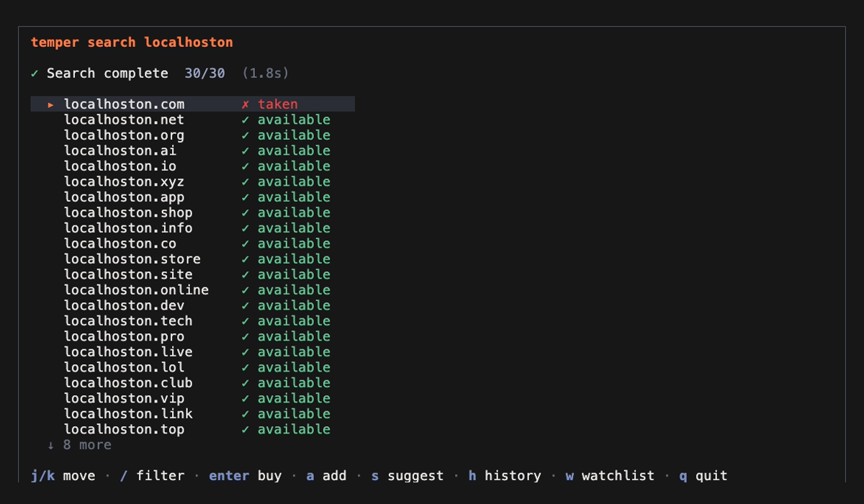Select the localhoston.tech domain row
864x504 pixels.
coord(192,321)
